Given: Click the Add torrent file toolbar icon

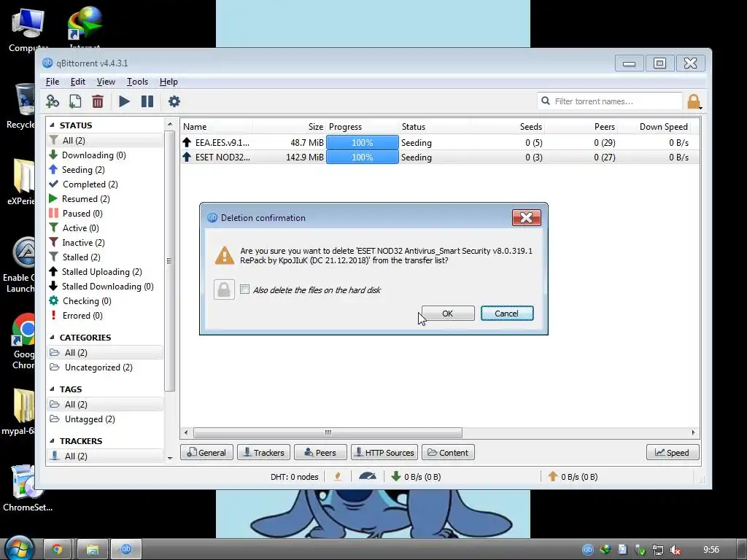Looking at the screenshot, I should coord(75,101).
